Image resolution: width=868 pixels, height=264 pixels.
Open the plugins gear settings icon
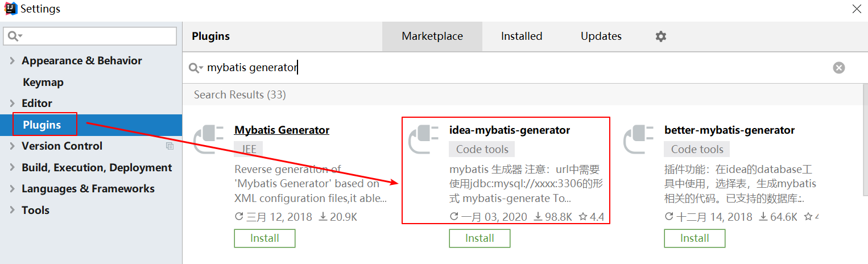point(660,36)
